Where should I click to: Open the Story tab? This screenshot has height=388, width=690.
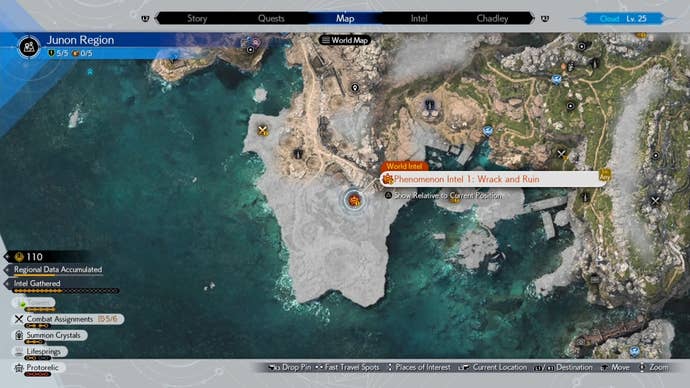pos(197,18)
